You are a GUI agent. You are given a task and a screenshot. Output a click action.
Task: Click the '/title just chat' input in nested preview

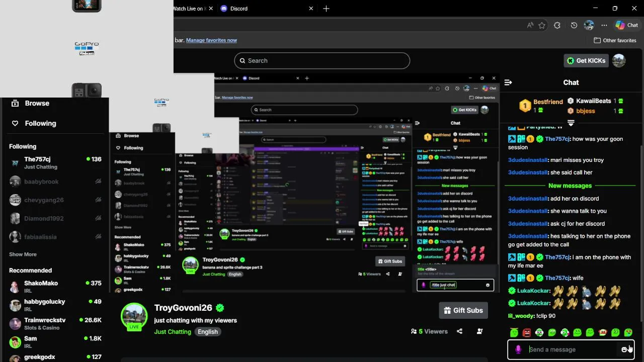point(455,285)
